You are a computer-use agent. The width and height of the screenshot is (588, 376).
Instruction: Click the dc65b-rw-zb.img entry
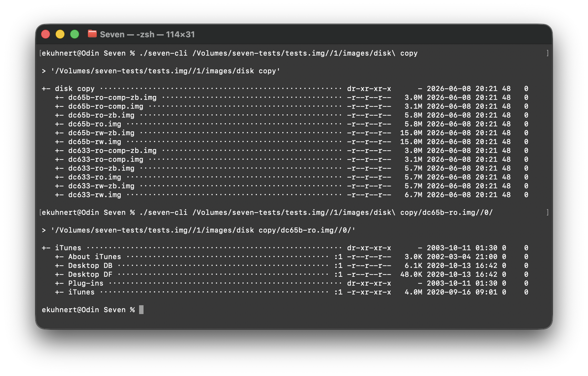[101, 133]
